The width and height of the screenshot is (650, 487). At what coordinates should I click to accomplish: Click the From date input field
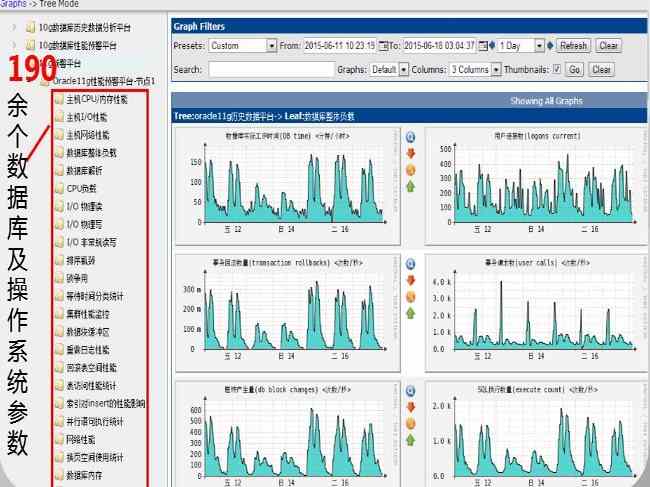click(340, 46)
